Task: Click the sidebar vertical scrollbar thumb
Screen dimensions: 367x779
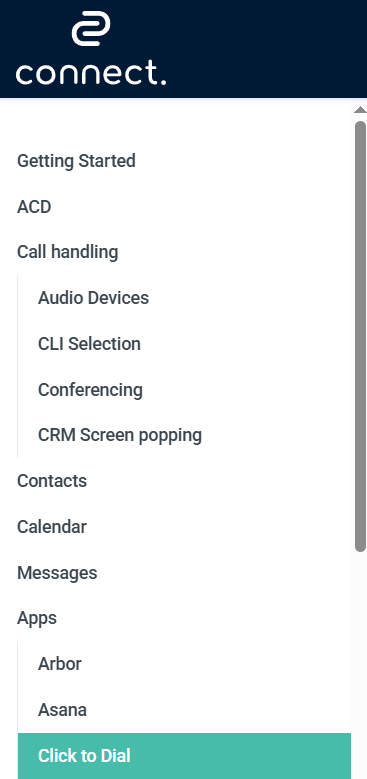Action: (x=361, y=336)
